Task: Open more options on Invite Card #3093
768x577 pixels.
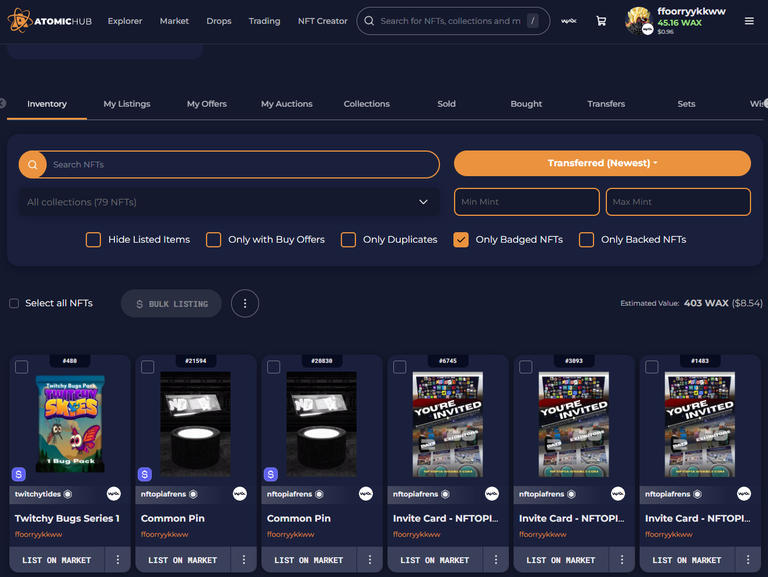Action: click(x=622, y=559)
